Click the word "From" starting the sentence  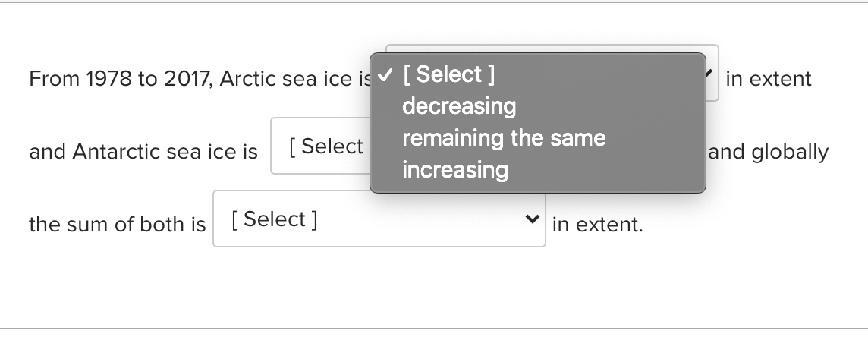(x=52, y=79)
